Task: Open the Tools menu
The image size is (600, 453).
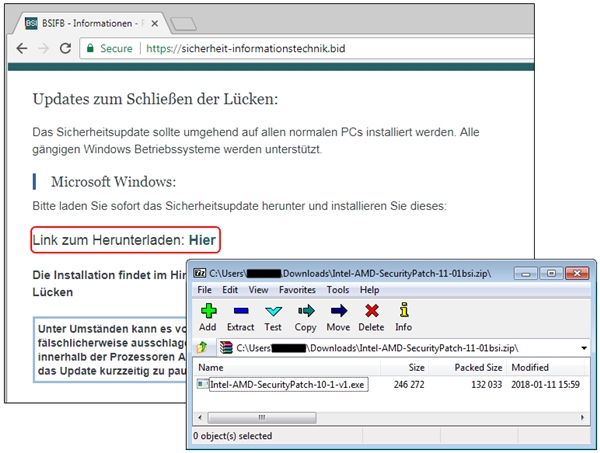Action: point(340,290)
